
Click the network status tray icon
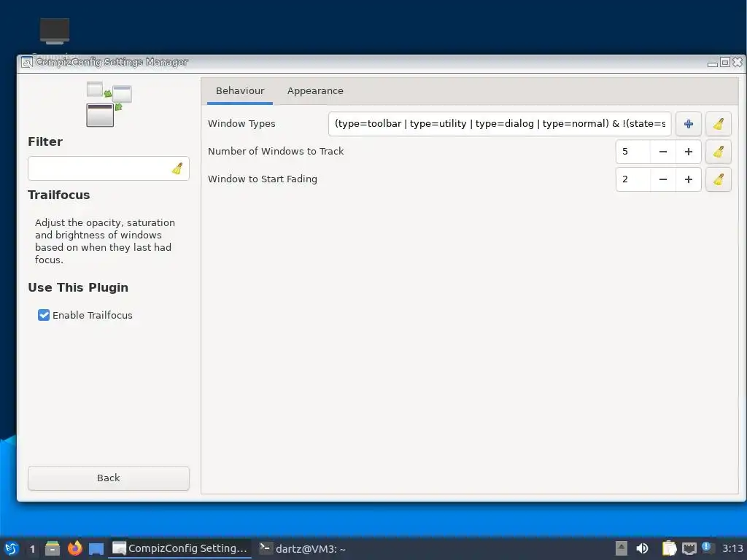(x=689, y=549)
